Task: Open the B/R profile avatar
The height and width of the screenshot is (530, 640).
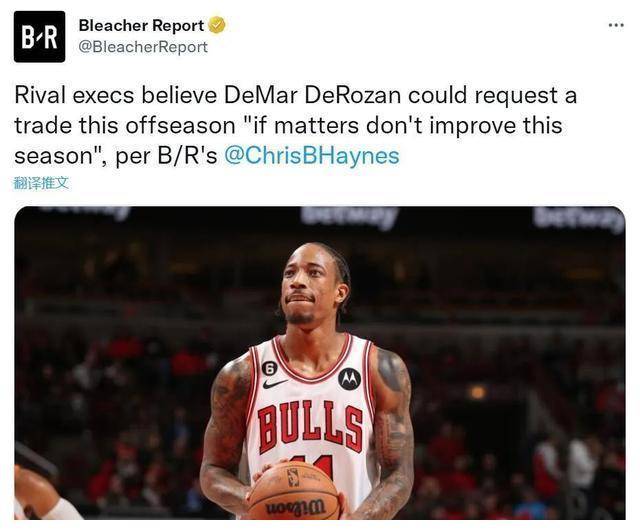Action: coord(40,37)
